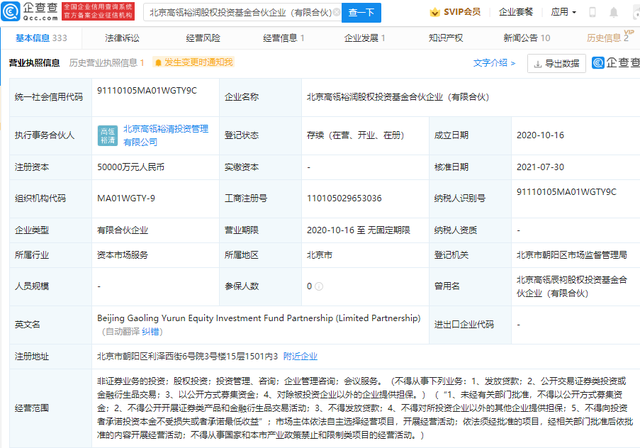Viewport: 640px width, 448px height.
Task: Select registration number 110105029653036
Action: [344, 198]
